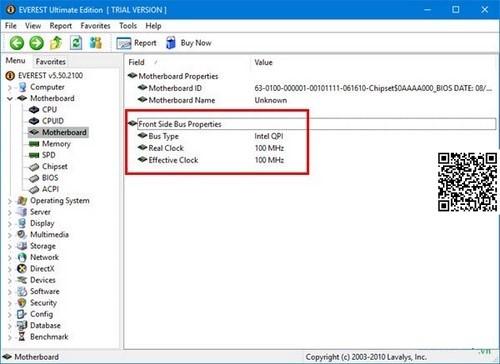The width and height of the screenshot is (500, 364).
Task: Sort by the Field column header
Action: point(187,63)
